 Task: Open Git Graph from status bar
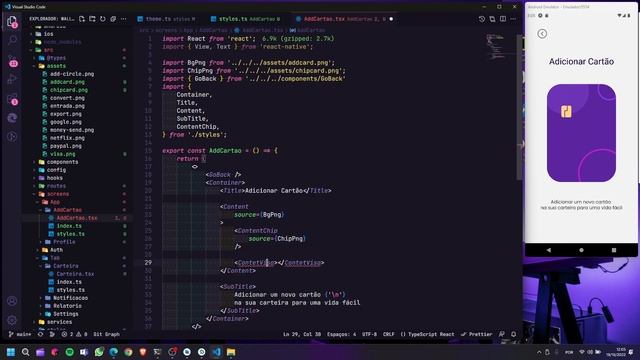(x=106, y=334)
